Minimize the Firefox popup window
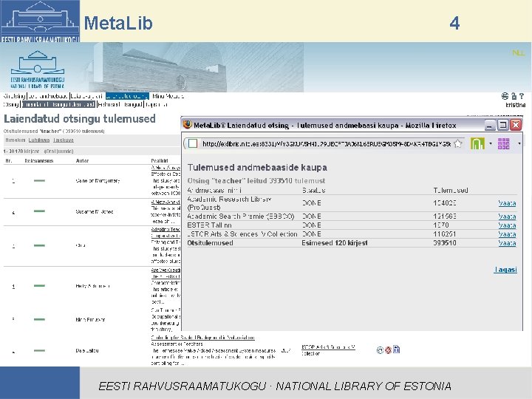Image resolution: width=532 pixels, height=399 pixels. pyautogui.click(x=490, y=125)
